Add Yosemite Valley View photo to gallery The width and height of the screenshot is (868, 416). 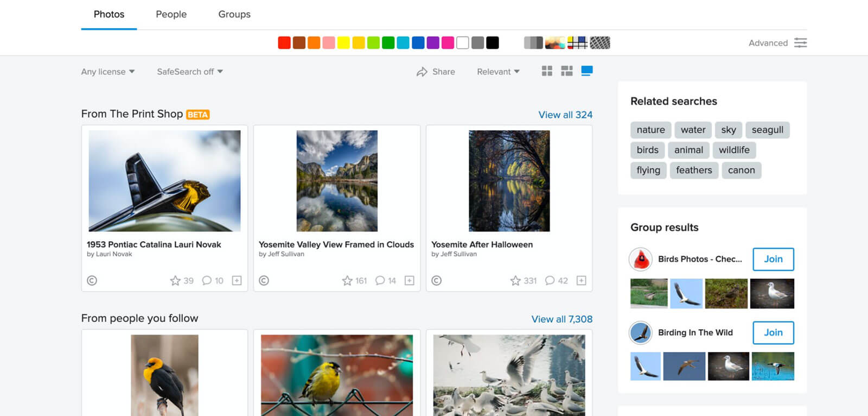pos(410,281)
